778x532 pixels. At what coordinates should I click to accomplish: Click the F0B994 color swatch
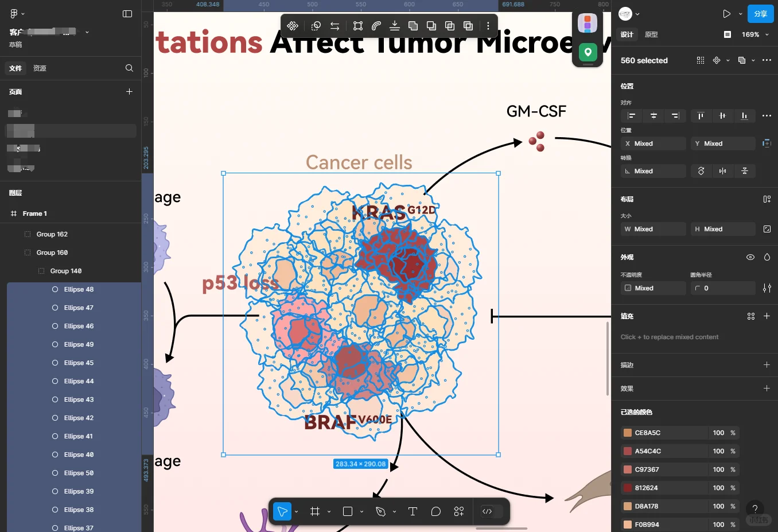(628, 525)
